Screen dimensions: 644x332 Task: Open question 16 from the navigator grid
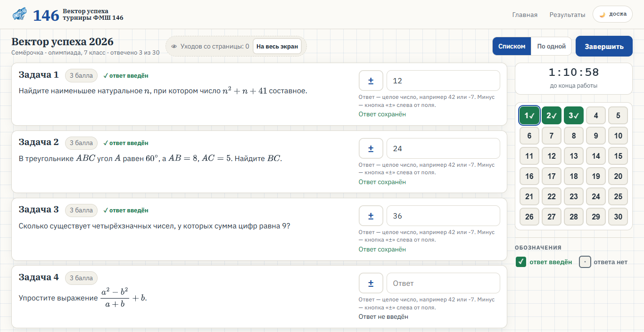click(529, 176)
